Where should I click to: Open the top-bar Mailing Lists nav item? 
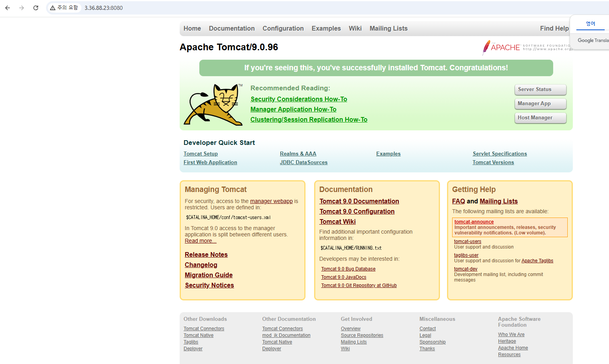(388, 28)
